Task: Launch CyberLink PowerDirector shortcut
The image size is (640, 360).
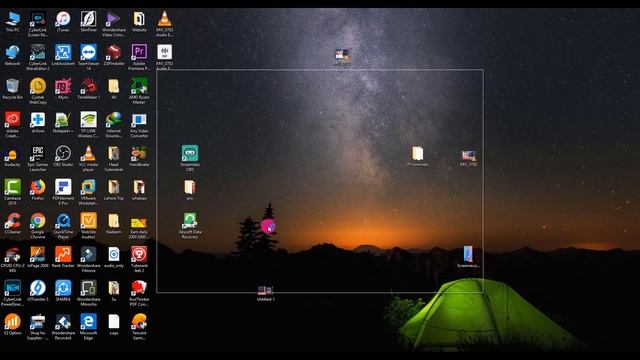Action: point(13,293)
